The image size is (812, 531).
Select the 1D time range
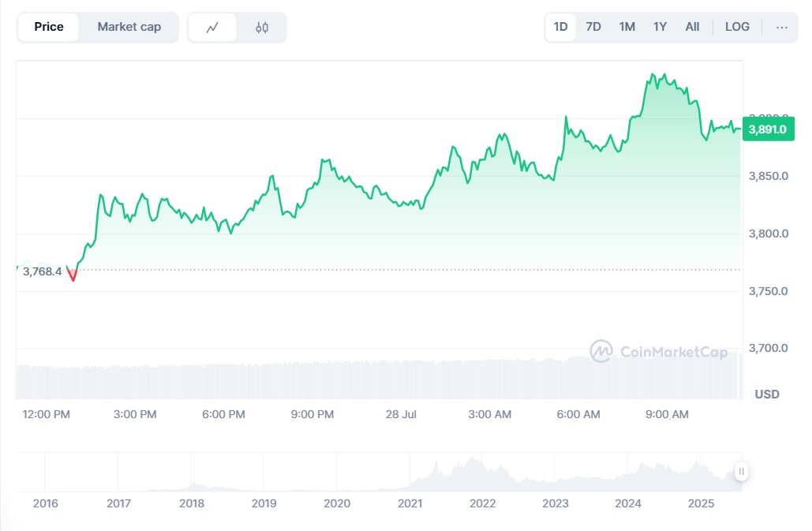(560, 27)
